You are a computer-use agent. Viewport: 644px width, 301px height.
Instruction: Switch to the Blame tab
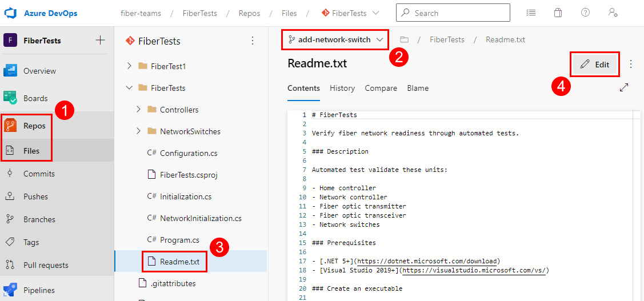click(x=418, y=89)
